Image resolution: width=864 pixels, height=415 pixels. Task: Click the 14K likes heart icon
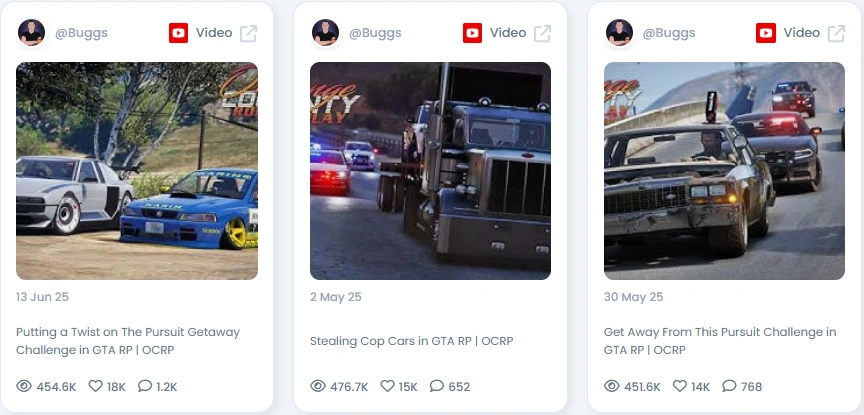pos(679,386)
